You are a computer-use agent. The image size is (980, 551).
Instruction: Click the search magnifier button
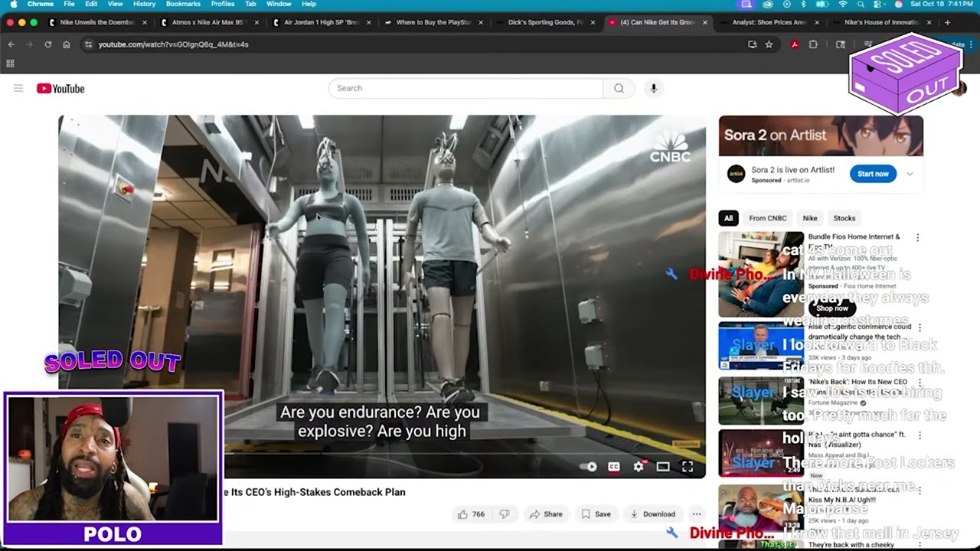tap(619, 88)
